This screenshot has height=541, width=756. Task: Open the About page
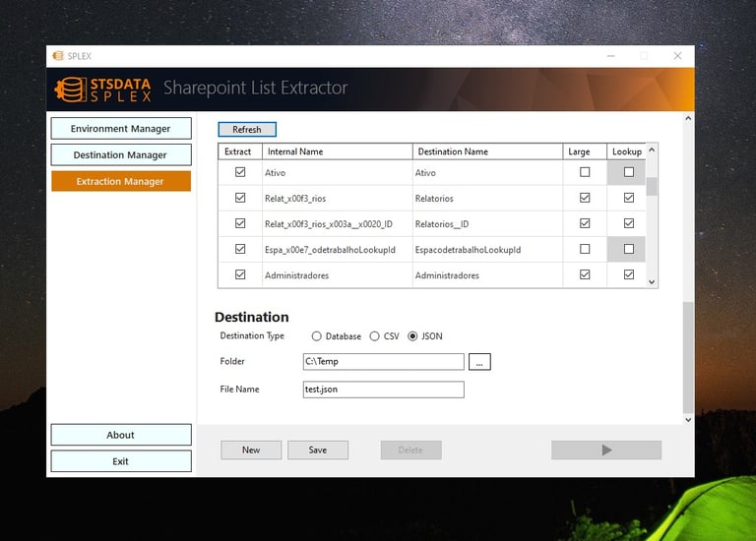120,435
